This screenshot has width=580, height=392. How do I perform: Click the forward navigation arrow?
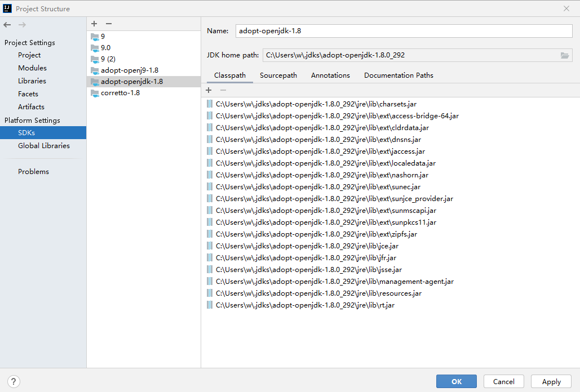tap(22, 25)
